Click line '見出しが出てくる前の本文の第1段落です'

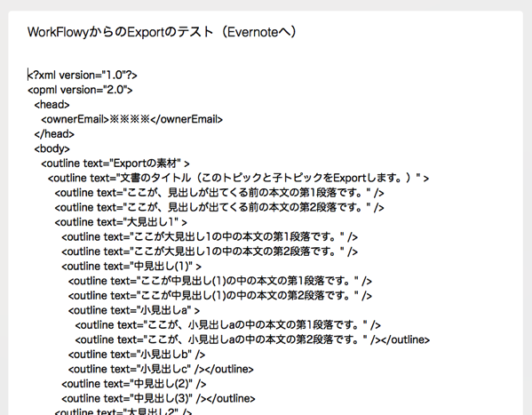[219, 193]
